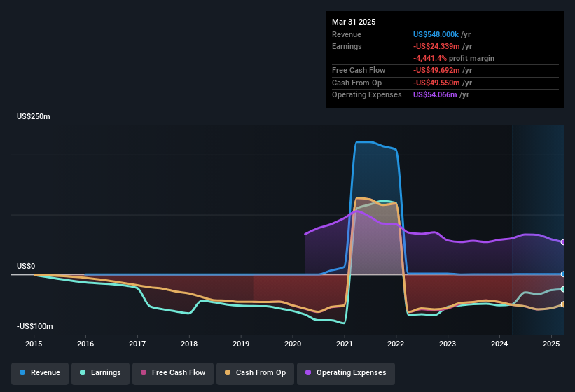Toggle the Cash From Op legend button

tap(255, 374)
